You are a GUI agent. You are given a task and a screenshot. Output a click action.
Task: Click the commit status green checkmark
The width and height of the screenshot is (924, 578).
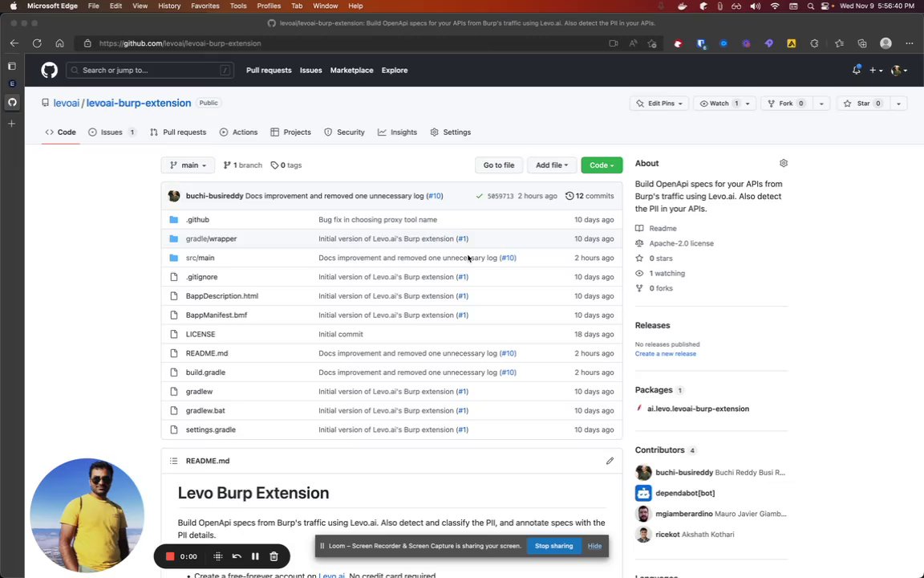(479, 196)
